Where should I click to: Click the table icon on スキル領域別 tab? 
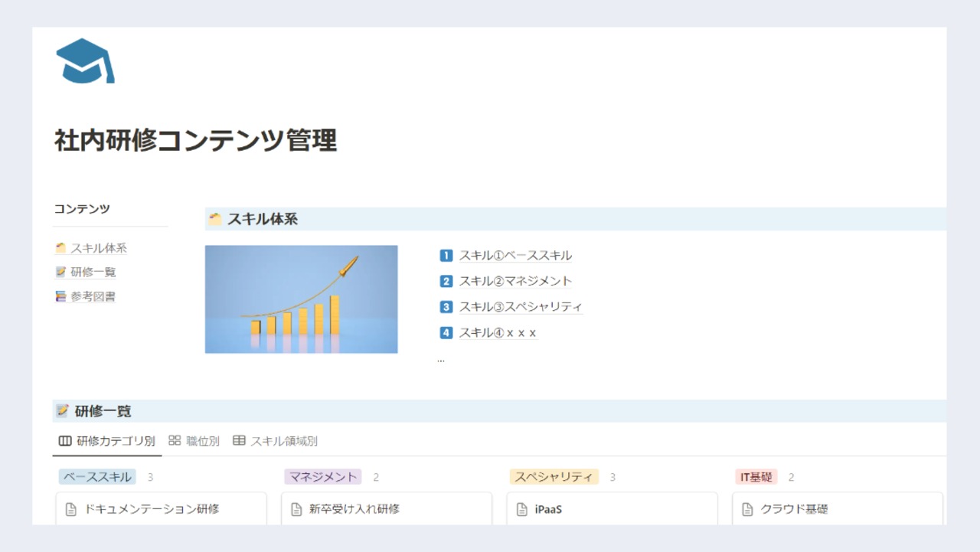pyautogui.click(x=239, y=441)
